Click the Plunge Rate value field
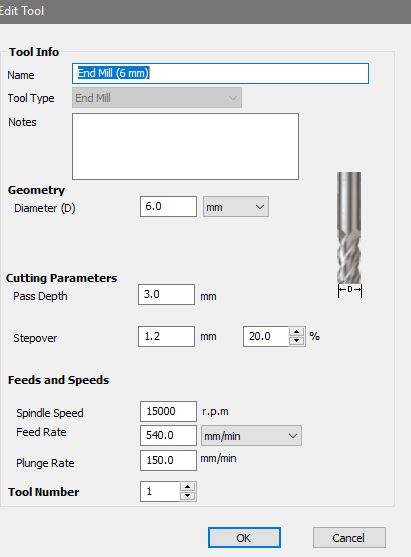411x557 pixels. [x=168, y=460]
